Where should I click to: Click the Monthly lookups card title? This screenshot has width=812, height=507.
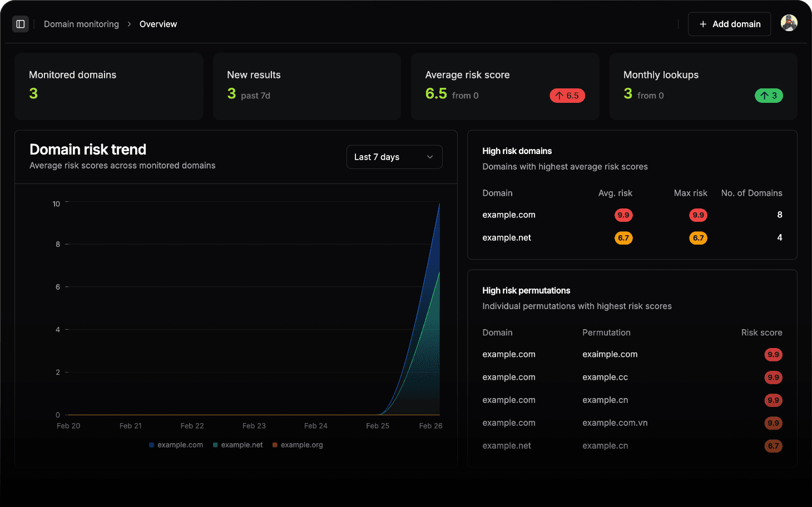(661, 74)
